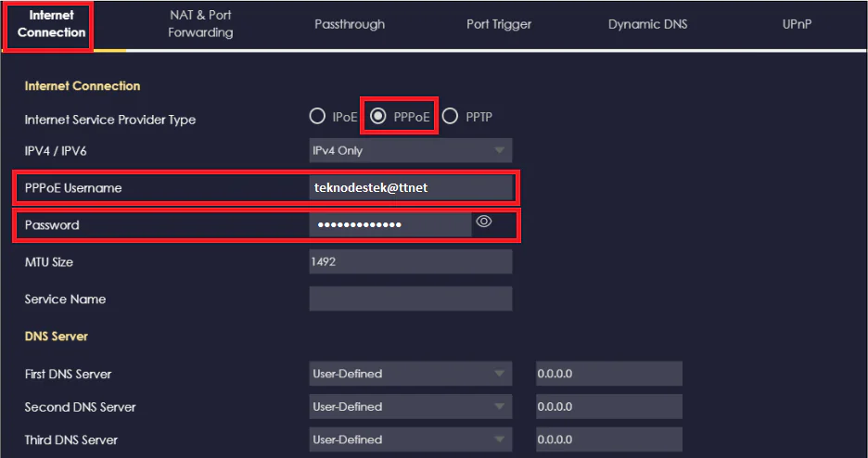Expand the First DNS Server dropdown
The image size is (868, 458).
410,374
